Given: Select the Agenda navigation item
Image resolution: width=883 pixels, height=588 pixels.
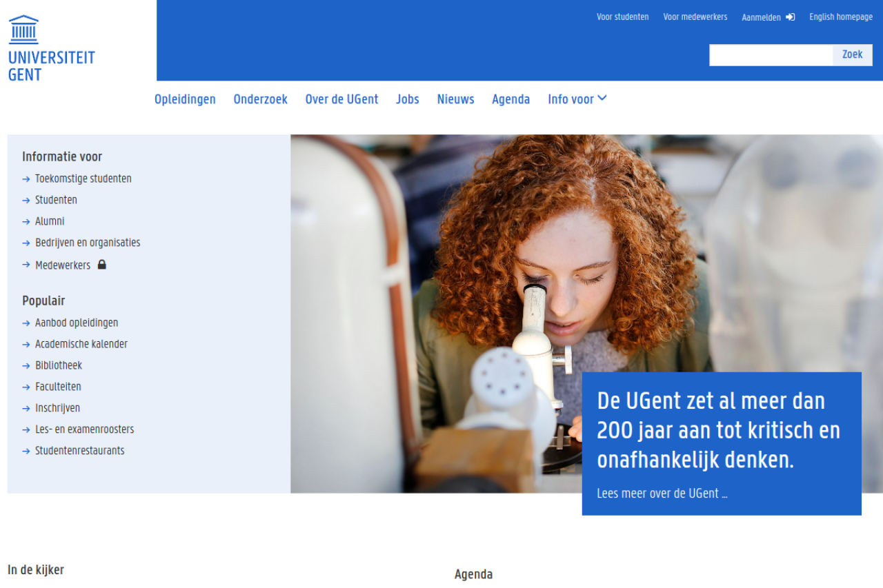Looking at the screenshot, I should click(x=510, y=99).
